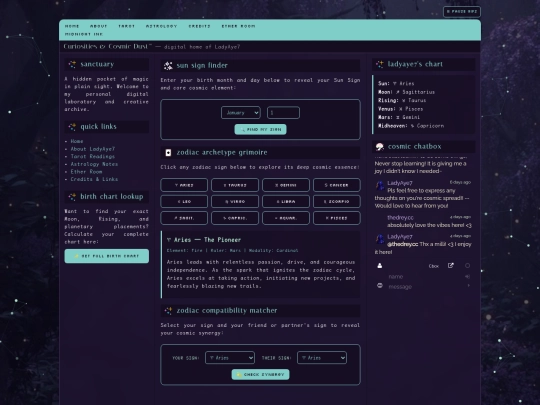Click speech bubble icon beside cosmic chatbox
Image resolution: width=540 pixels, height=405 pixels.
click(380, 147)
